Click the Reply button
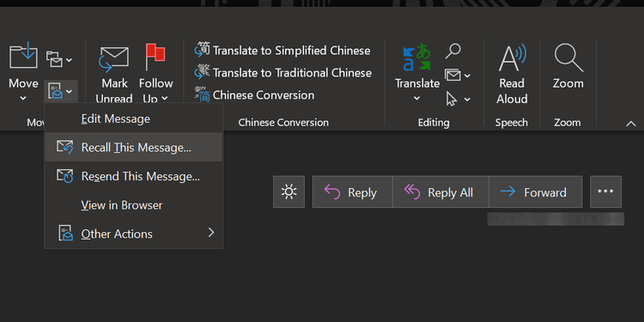Screen dimensions: 644x322 pos(352,191)
